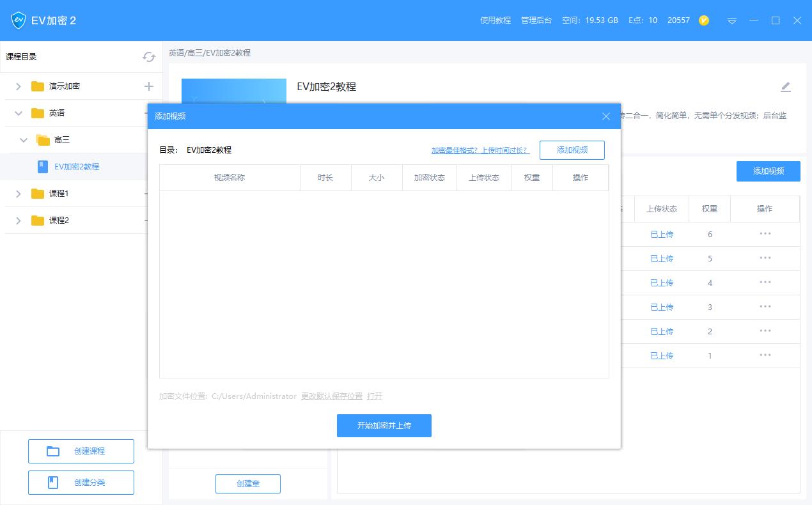Open more actions for weight 6 row
The height and width of the screenshot is (505, 812).
765,234
